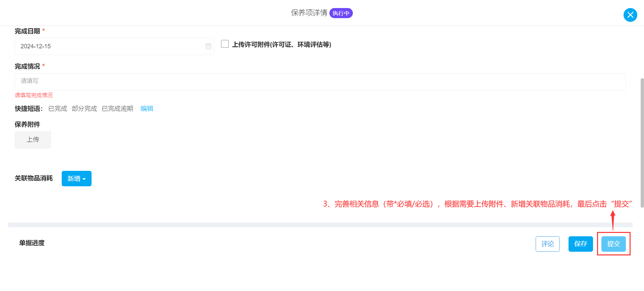The image size is (644, 291).
Task: Open the calendar picker for 完成日期
Action: pyautogui.click(x=208, y=46)
